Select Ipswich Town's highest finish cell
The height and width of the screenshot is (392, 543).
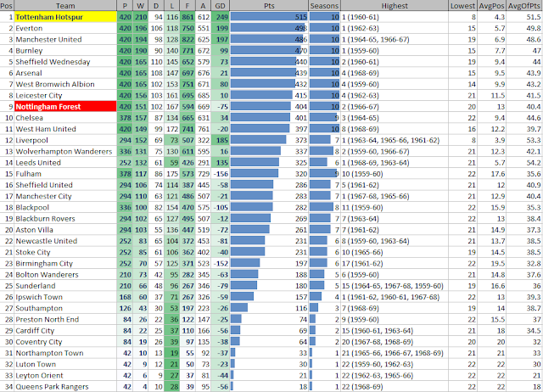395,297
